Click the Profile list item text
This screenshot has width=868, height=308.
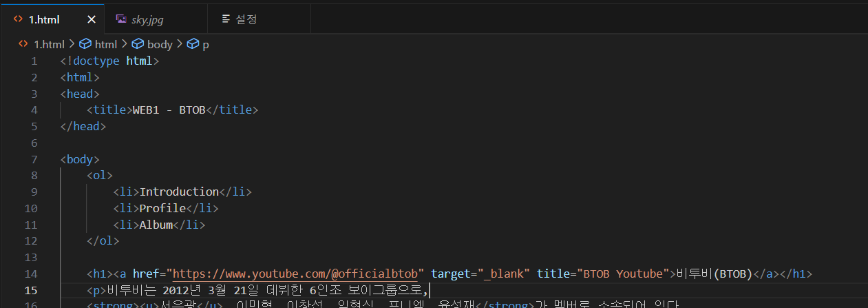pos(163,208)
